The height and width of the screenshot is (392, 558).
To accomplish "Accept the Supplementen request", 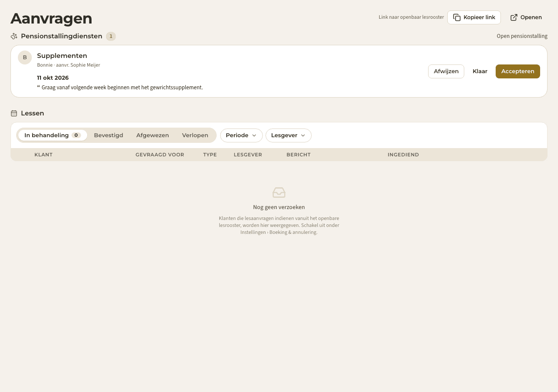I will click(x=518, y=71).
